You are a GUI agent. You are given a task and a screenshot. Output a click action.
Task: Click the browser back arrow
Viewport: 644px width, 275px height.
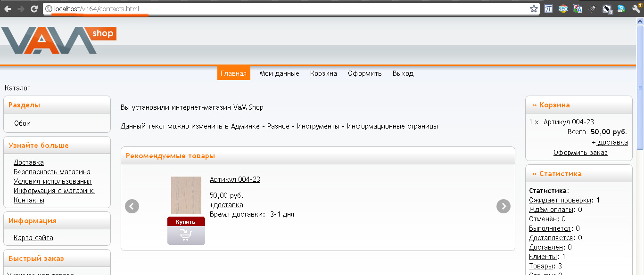click(x=8, y=9)
